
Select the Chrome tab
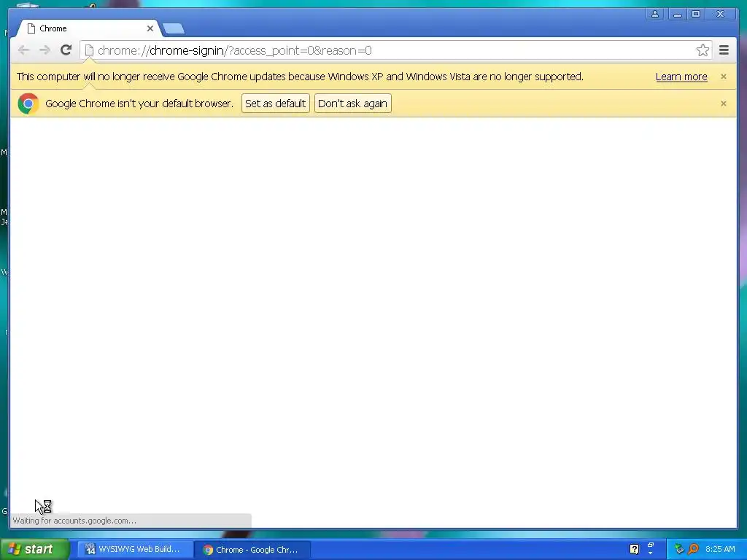[x=88, y=28]
